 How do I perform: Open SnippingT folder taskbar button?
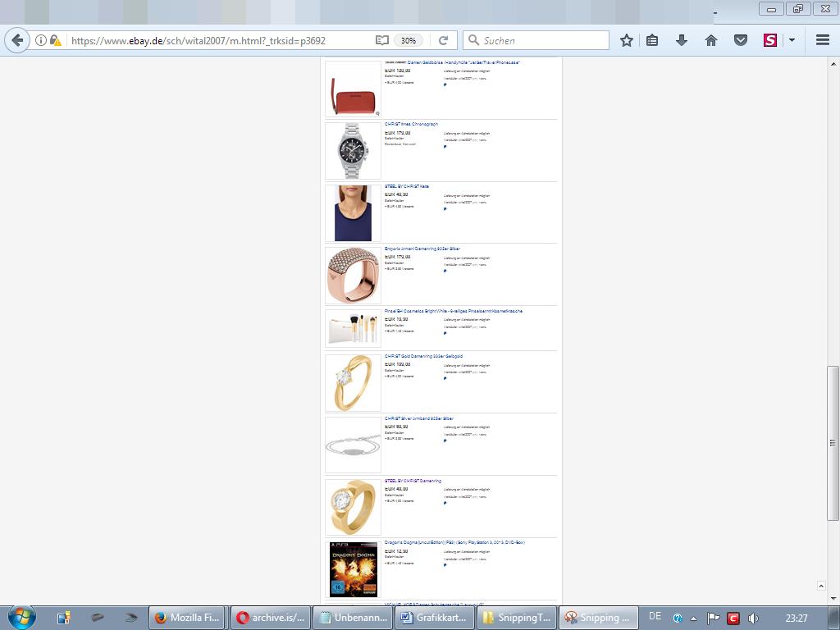point(517,618)
